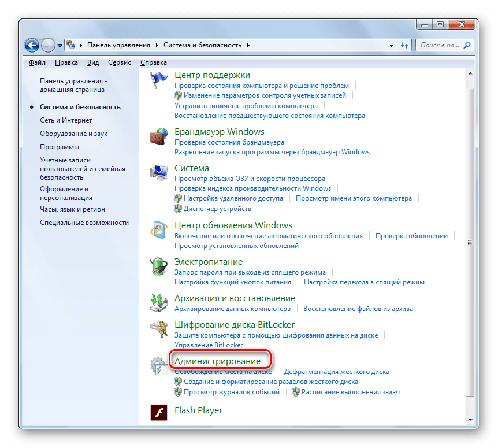
Task: Click the Центр обновления Windows icon
Action: [158, 231]
